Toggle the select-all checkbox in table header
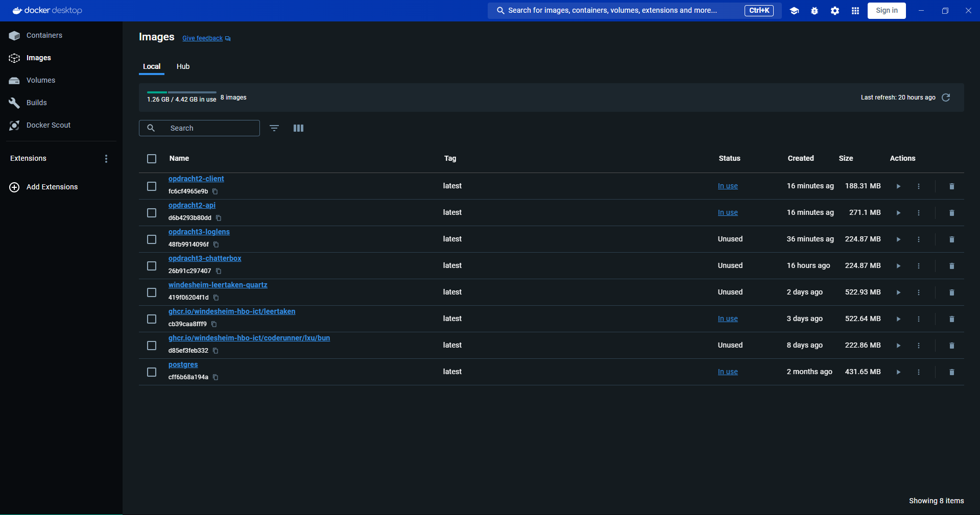Viewport: 980px width, 515px height. click(152, 159)
